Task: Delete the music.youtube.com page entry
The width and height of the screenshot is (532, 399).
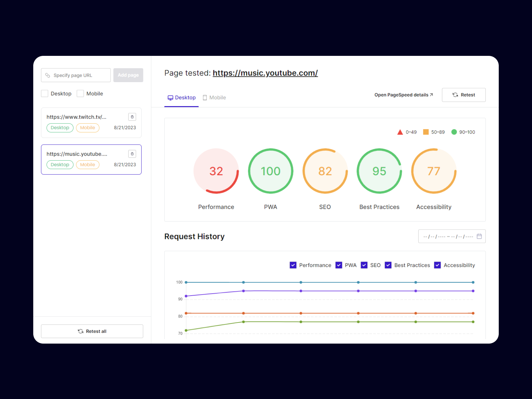Action: (132, 154)
